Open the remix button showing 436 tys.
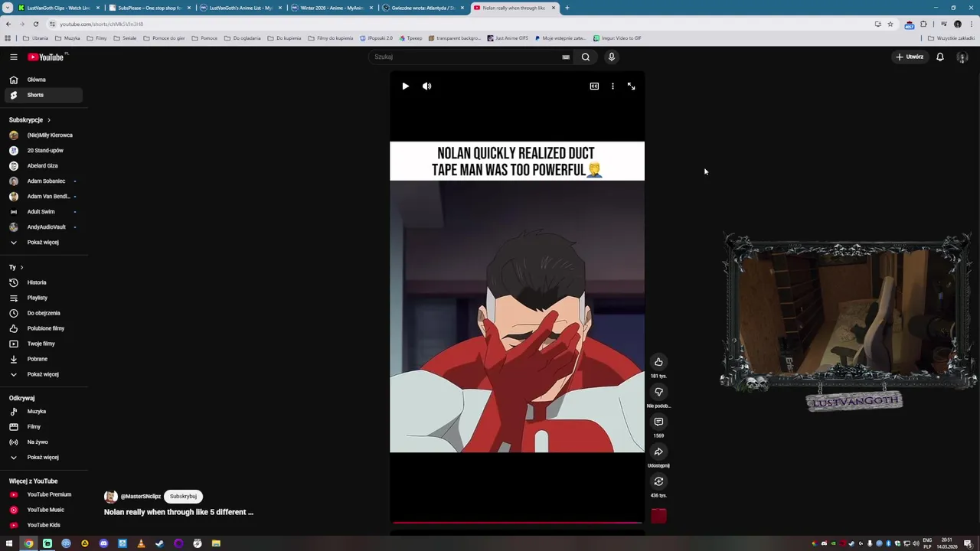980x551 pixels. pyautogui.click(x=658, y=481)
